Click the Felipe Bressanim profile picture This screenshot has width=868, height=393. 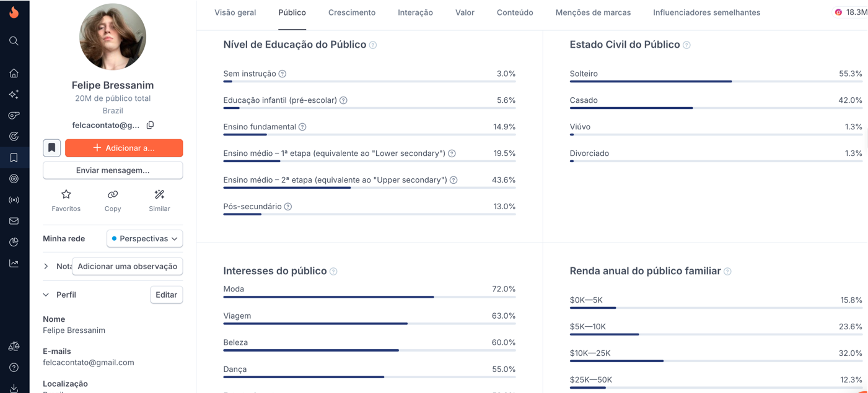pyautogui.click(x=113, y=37)
